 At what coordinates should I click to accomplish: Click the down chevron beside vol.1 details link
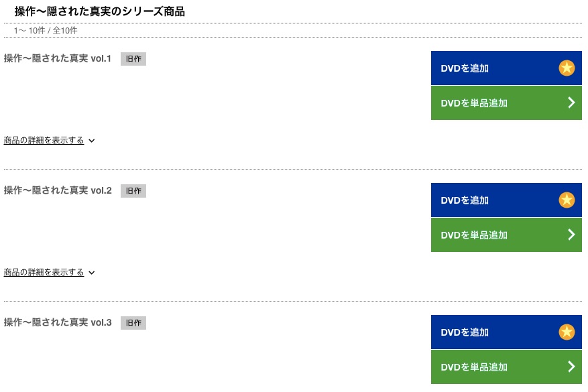point(91,141)
